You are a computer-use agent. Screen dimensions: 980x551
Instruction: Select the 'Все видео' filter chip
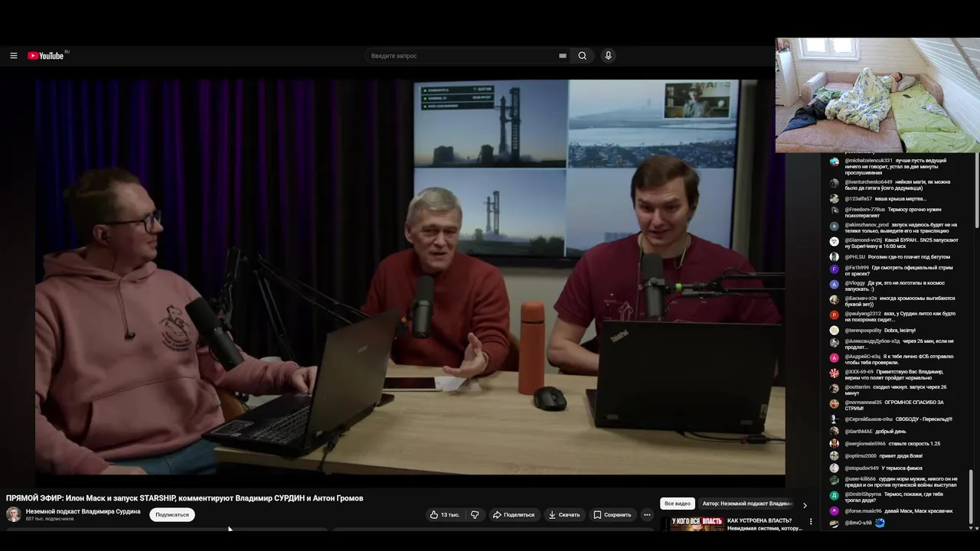tap(678, 504)
